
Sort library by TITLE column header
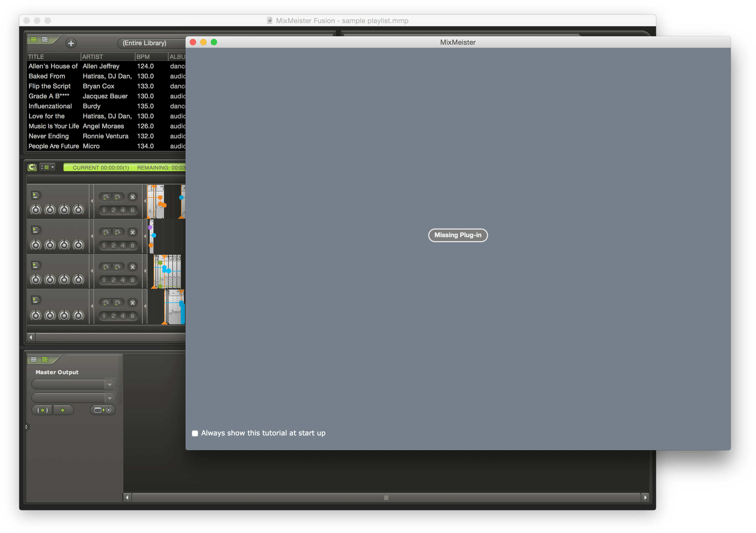[x=54, y=57]
